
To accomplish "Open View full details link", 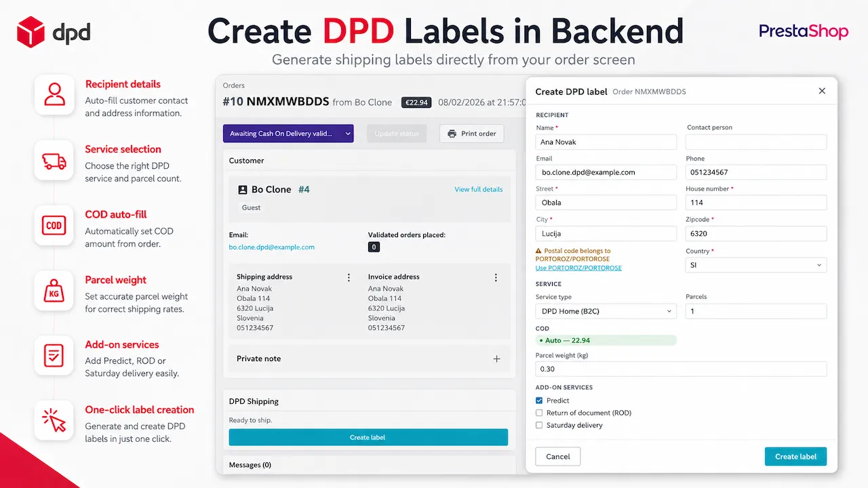I will tap(479, 189).
